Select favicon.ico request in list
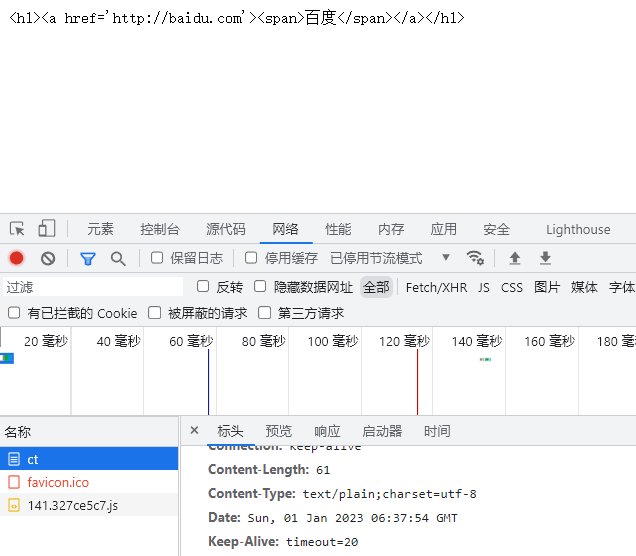The height and width of the screenshot is (556, 636). [58, 482]
